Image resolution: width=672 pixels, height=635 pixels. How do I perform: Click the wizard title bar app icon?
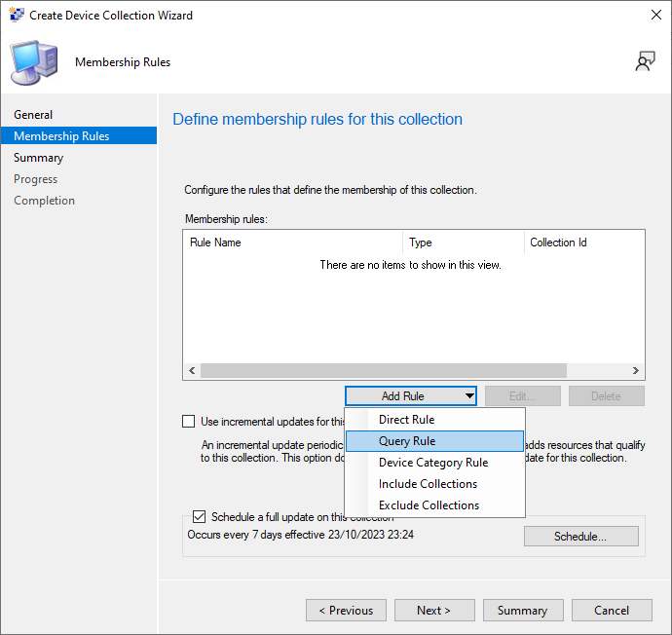point(16,16)
